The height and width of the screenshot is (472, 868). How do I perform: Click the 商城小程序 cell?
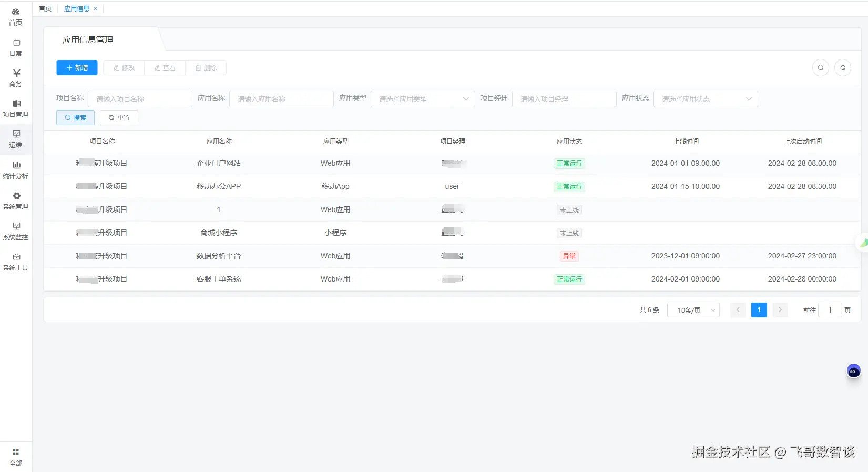tap(219, 233)
